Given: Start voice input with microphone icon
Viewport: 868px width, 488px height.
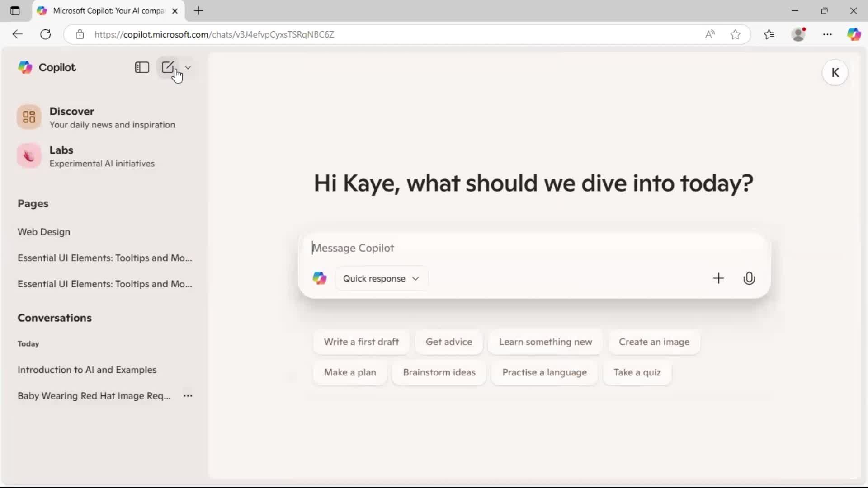Looking at the screenshot, I should coord(749,278).
